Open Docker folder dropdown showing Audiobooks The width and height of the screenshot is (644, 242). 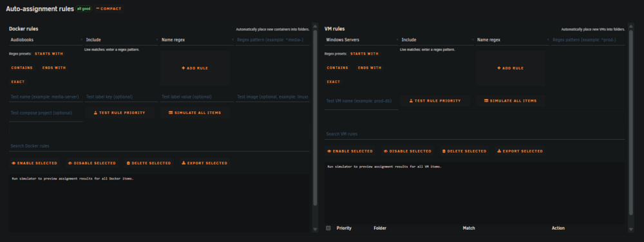(x=46, y=40)
